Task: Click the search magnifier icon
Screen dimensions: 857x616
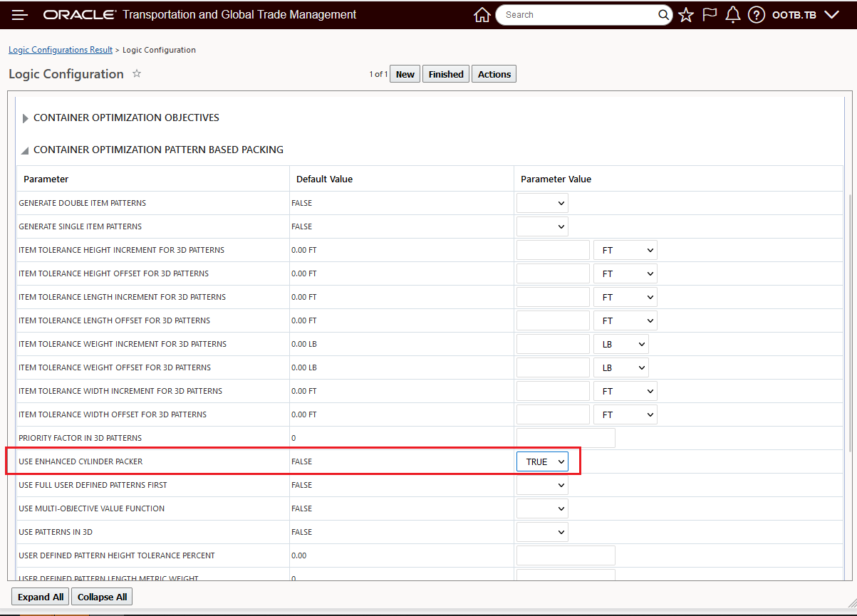Action: click(663, 15)
